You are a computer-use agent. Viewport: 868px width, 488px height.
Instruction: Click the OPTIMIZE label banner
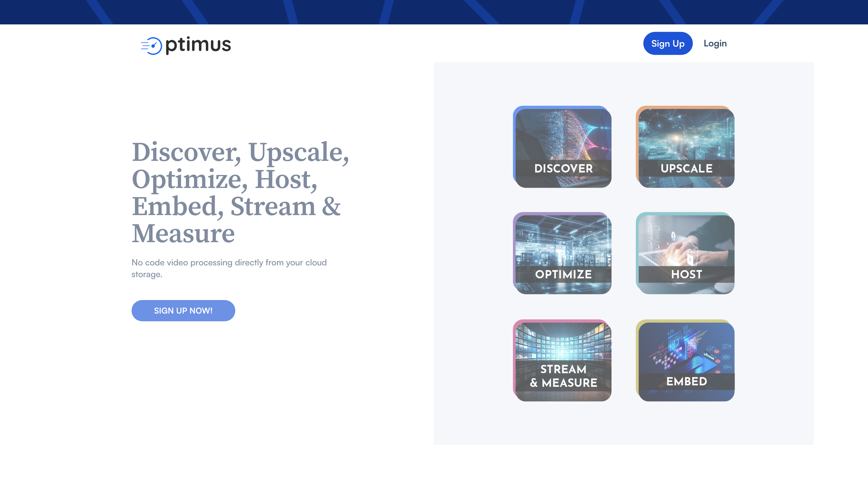click(562, 274)
